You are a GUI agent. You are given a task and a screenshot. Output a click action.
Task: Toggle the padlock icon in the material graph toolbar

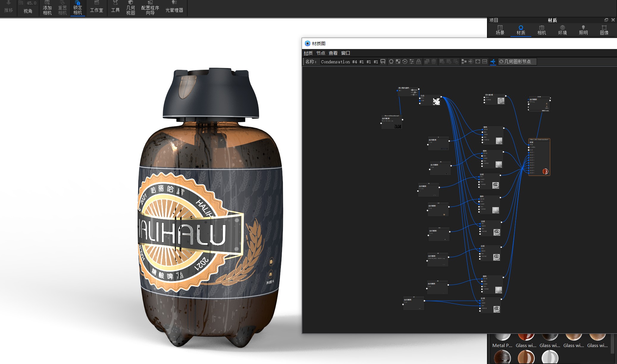click(419, 62)
